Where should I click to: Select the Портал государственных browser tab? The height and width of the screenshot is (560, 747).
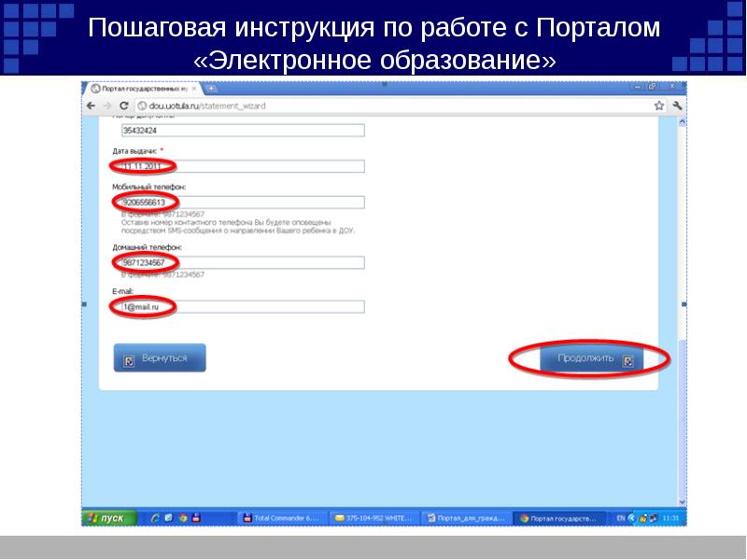(x=140, y=89)
